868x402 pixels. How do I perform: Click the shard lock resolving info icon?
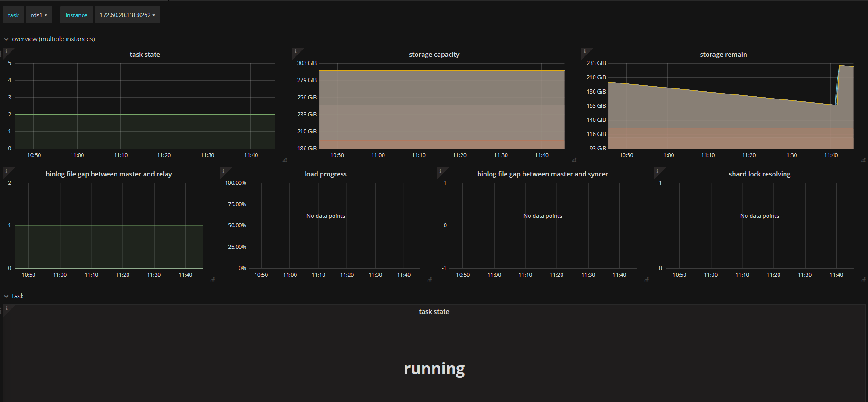pyautogui.click(x=657, y=171)
